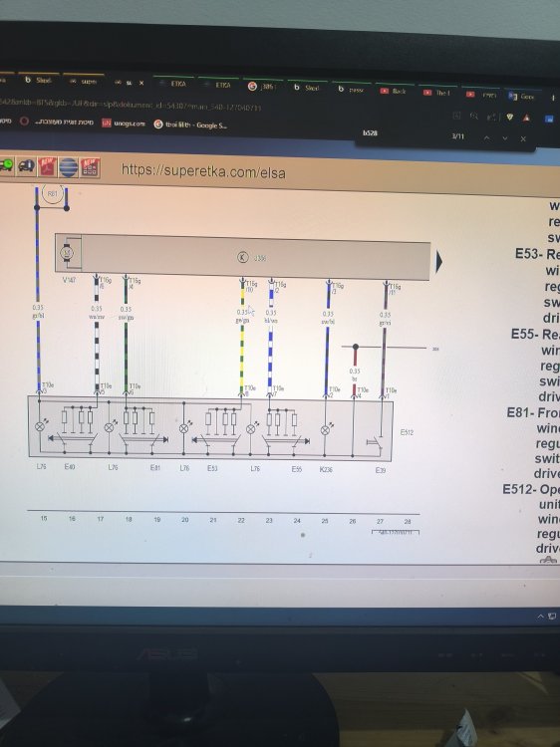The image size is (560, 747).
Task: Click the R81 component symbol
Action: [x=53, y=194]
